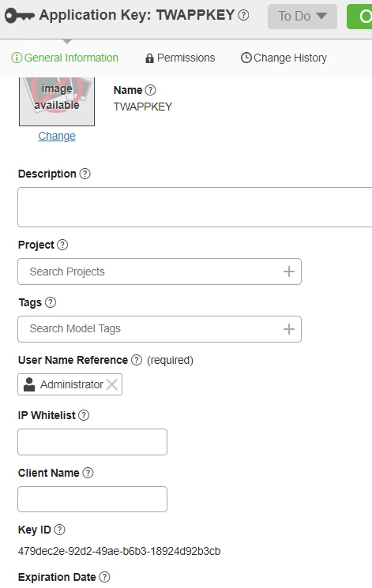
Task: Click help icon beside Description label
Action: click(85, 174)
